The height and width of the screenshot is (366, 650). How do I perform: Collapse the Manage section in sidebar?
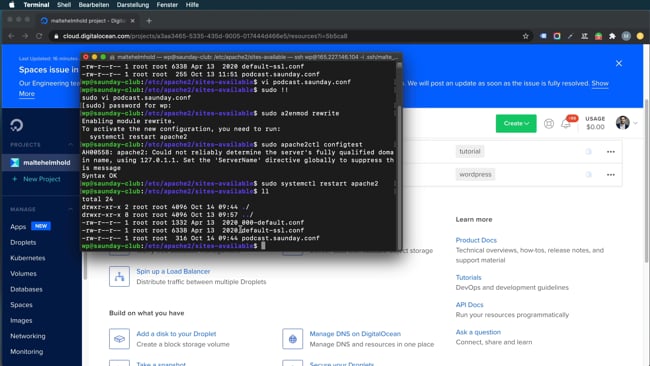coord(70,209)
